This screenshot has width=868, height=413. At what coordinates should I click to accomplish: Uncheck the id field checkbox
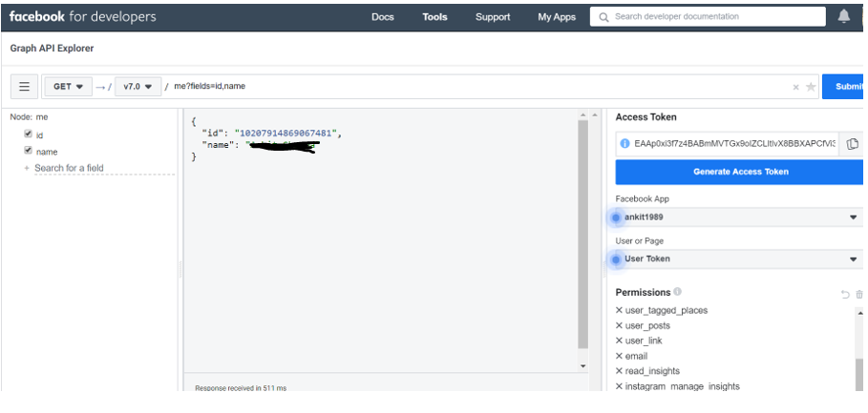[29, 134]
